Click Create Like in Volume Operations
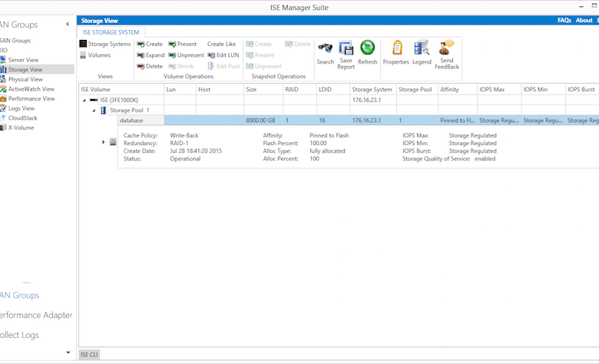Screen dimensions: 599x364 click(222, 44)
